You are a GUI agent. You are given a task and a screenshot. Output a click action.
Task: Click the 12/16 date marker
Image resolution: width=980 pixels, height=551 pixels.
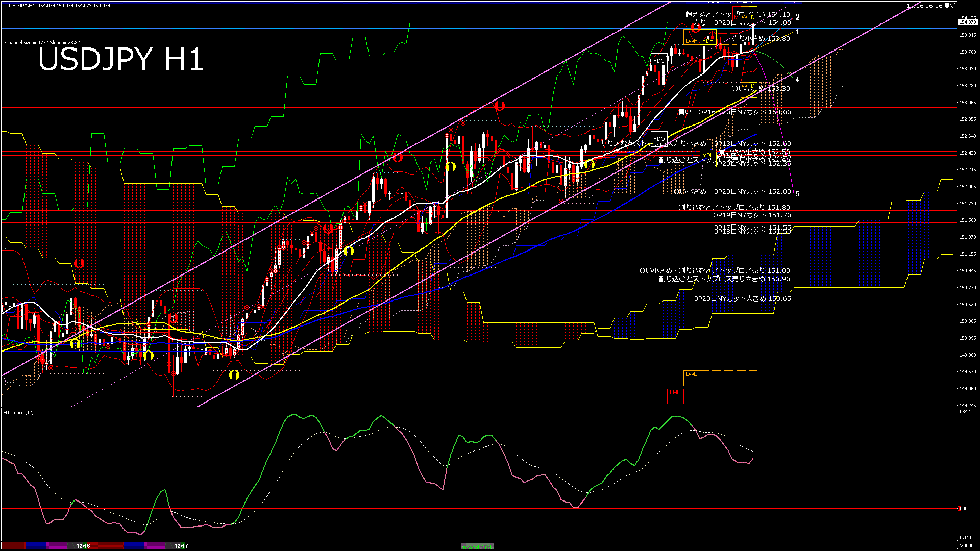pyautogui.click(x=83, y=546)
